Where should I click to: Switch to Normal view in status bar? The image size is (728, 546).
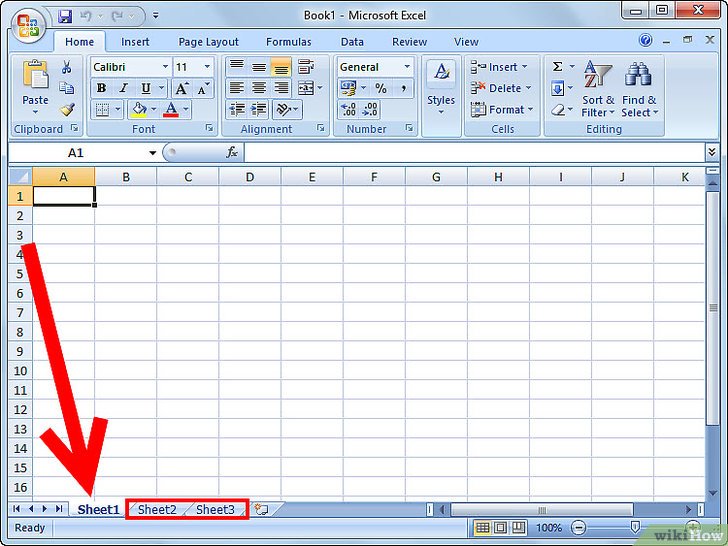pyautogui.click(x=482, y=527)
